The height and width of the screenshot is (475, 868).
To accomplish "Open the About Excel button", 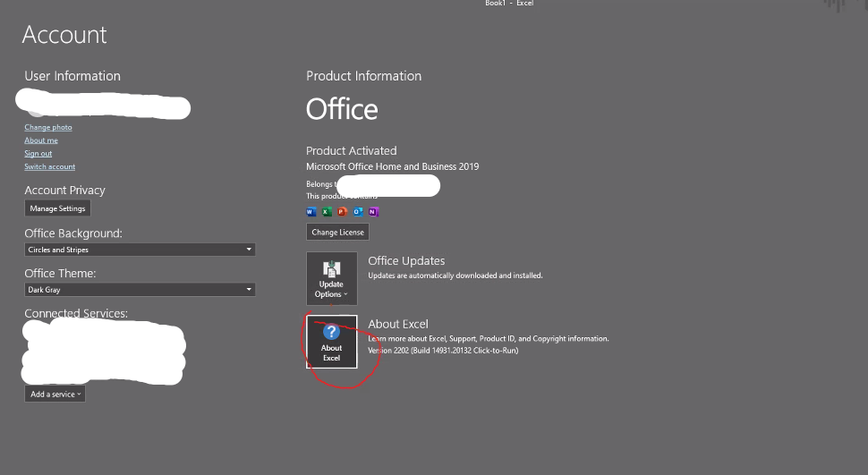I will (332, 342).
